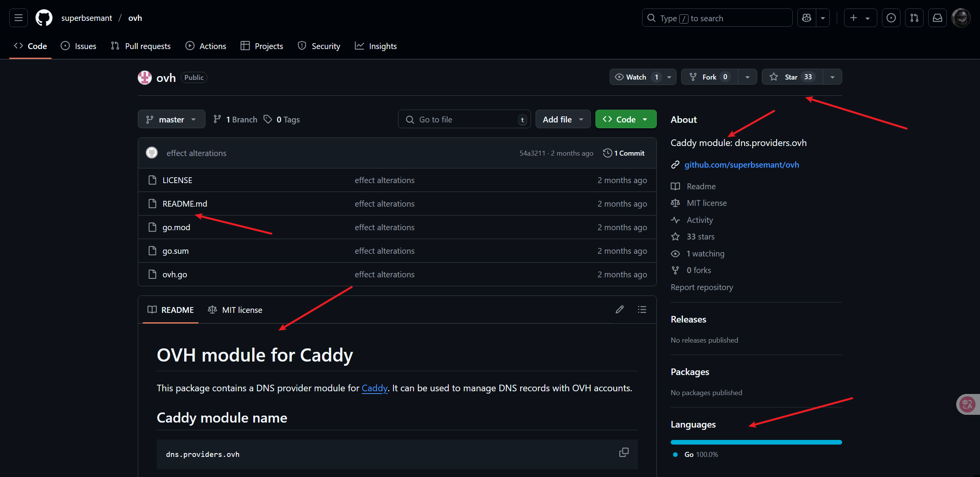Open the github.com/superbsemant/ovh link
The image size is (980, 477).
[x=741, y=165]
